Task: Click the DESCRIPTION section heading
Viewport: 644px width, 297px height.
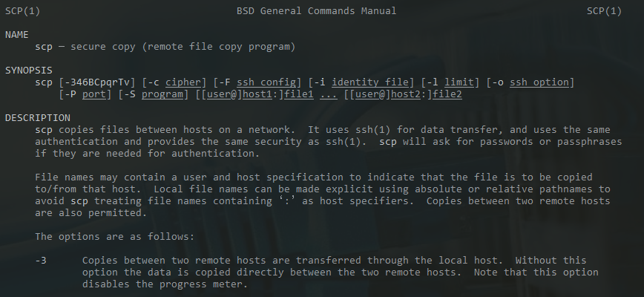Action: click(x=38, y=118)
